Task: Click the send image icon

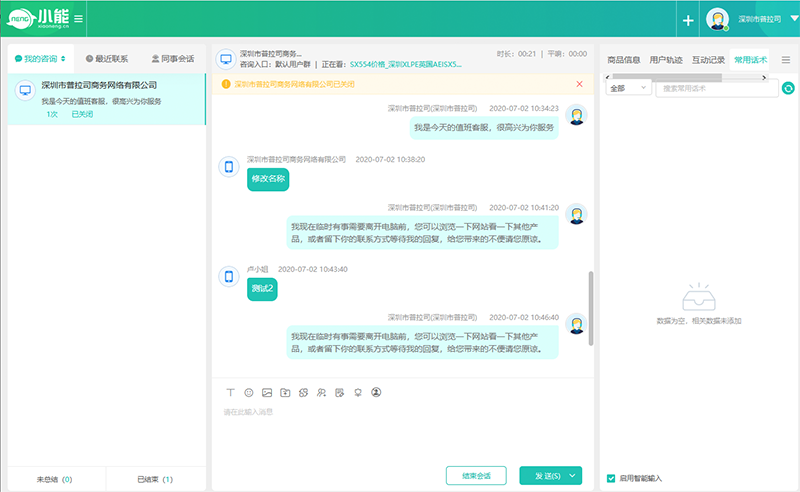Action: 267,392
